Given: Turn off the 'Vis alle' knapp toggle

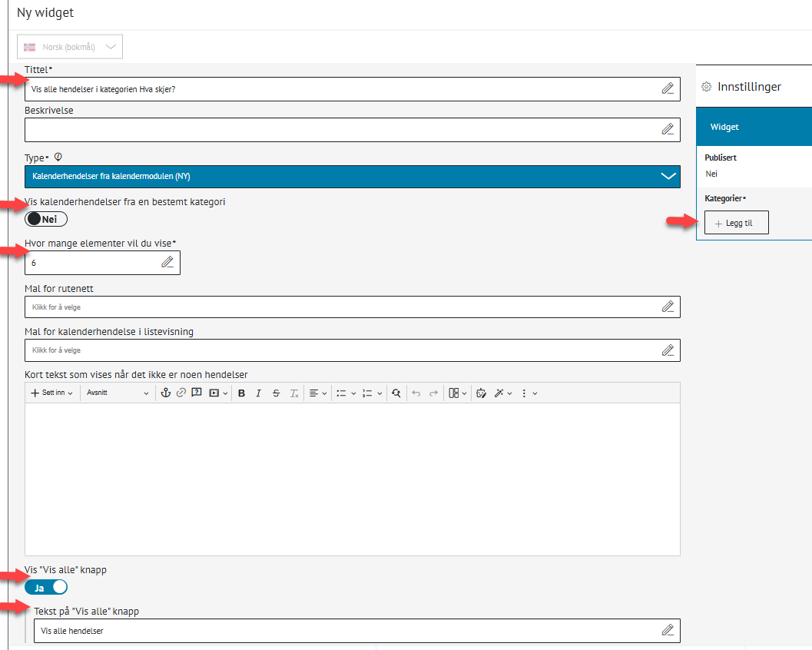Looking at the screenshot, I should (46, 588).
